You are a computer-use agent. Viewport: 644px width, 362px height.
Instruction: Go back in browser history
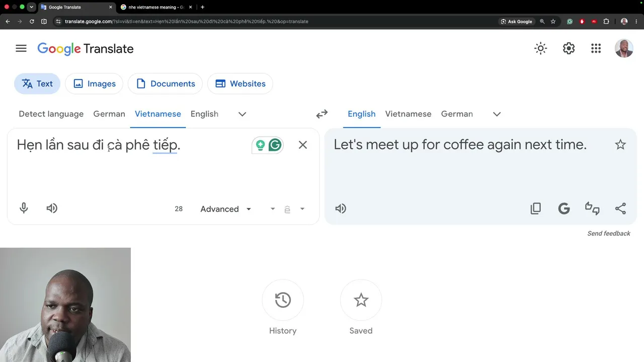(x=8, y=22)
